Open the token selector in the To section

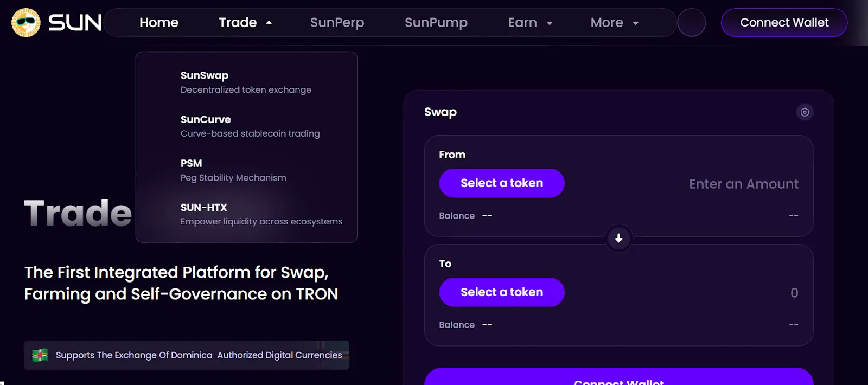click(501, 292)
